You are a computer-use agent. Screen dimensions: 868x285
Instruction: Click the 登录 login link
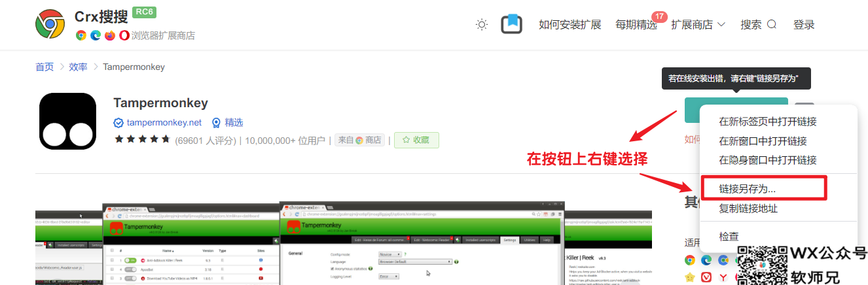coord(804,25)
